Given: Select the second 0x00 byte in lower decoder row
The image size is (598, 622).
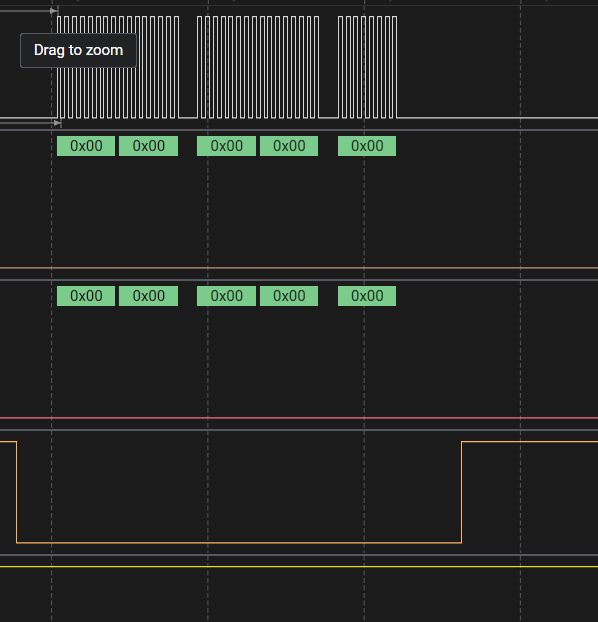Looking at the screenshot, I should (148, 296).
